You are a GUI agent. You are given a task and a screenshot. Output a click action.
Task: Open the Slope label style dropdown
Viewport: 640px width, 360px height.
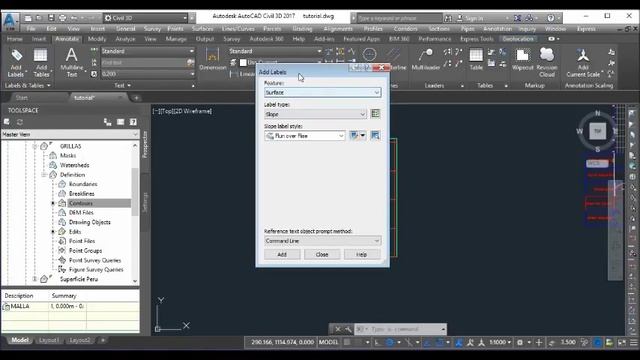pyautogui.click(x=305, y=136)
